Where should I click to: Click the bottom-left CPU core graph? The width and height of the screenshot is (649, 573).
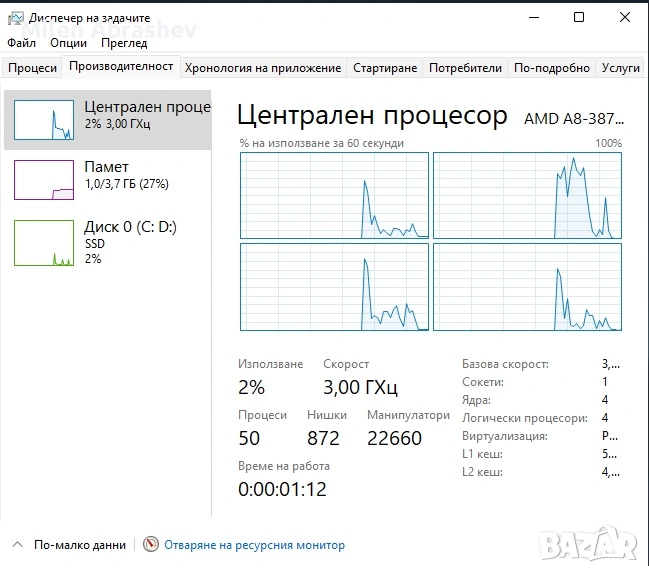point(334,286)
